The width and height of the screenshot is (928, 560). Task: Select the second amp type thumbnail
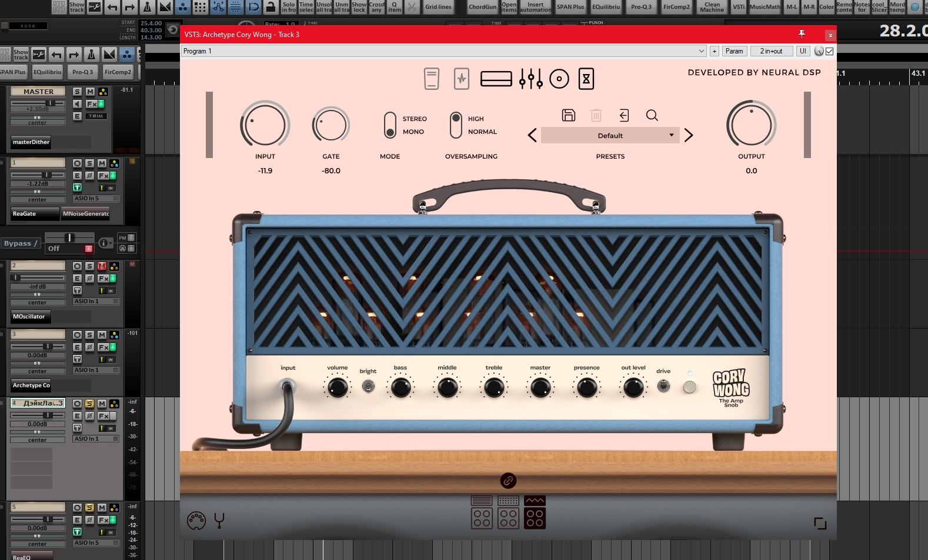[508, 512]
